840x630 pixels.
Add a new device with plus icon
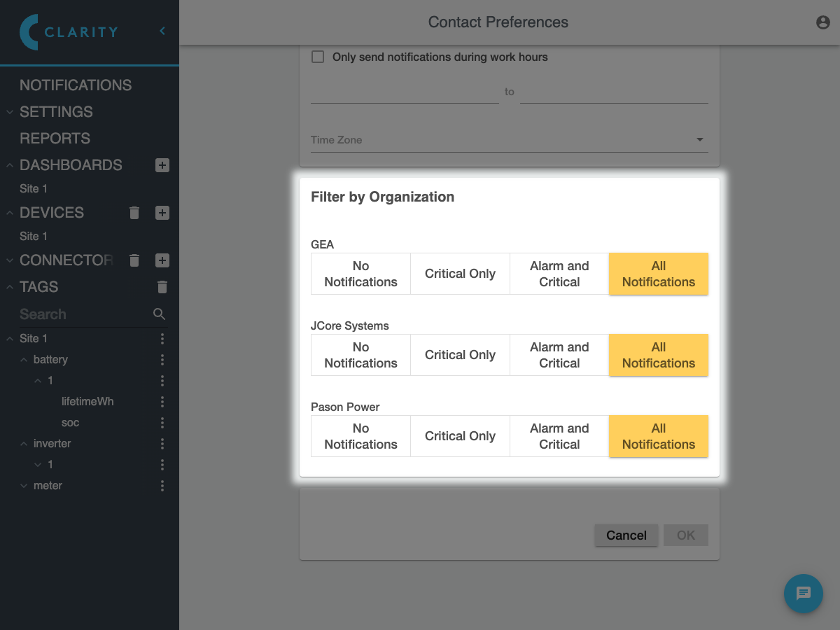[x=162, y=213]
